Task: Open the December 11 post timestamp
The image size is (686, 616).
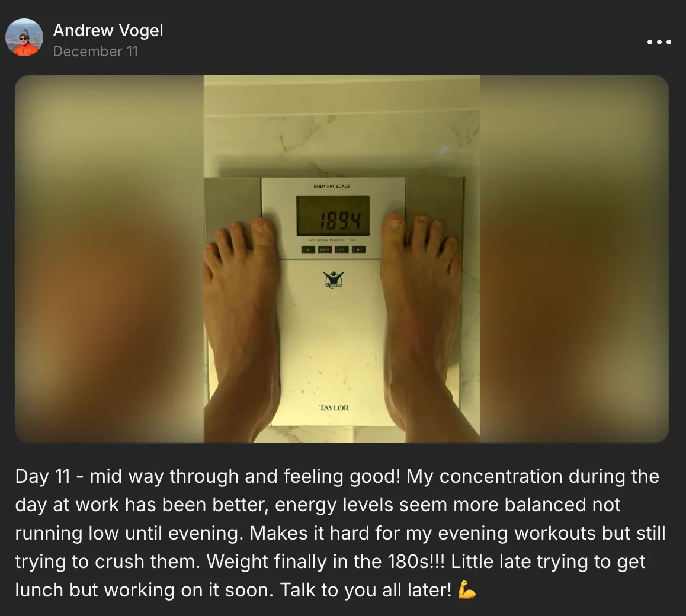Action: (x=95, y=51)
